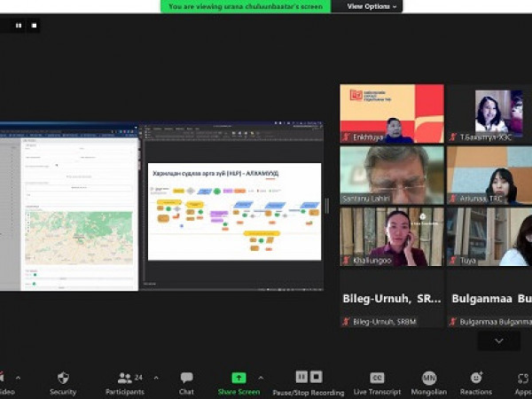Enable Live Transcript captions
The height and width of the screenshot is (399, 532).
pyautogui.click(x=377, y=378)
